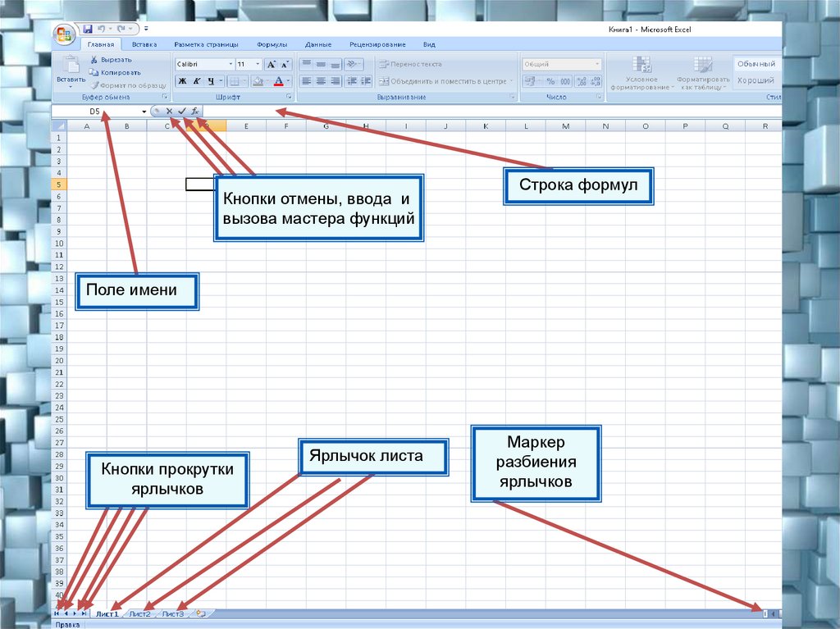Open Форматировать как таблицу gallery
This screenshot has width=840, height=629.
click(x=702, y=73)
